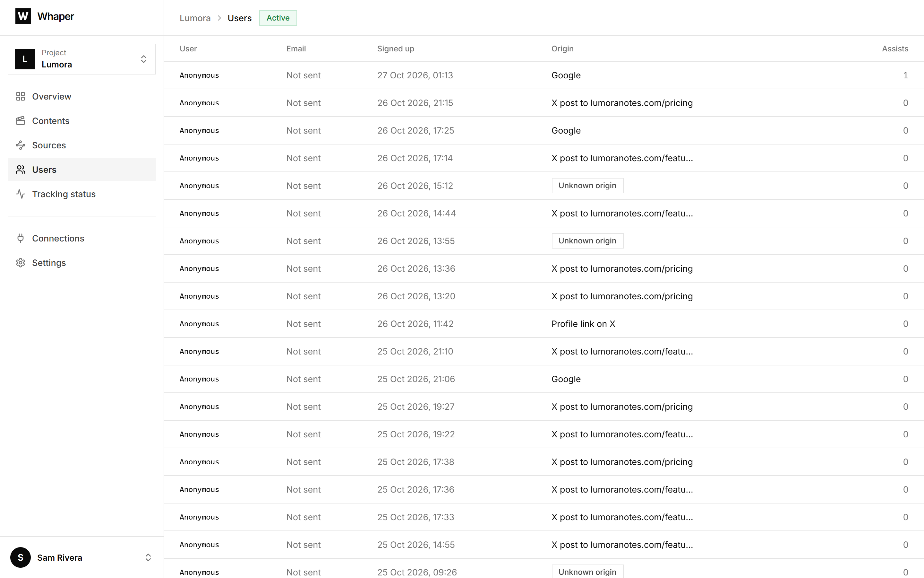The height and width of the screenshot is (578, 924).
Task: Click X post origin at 25 Oct 14:55
Action: 622,544
